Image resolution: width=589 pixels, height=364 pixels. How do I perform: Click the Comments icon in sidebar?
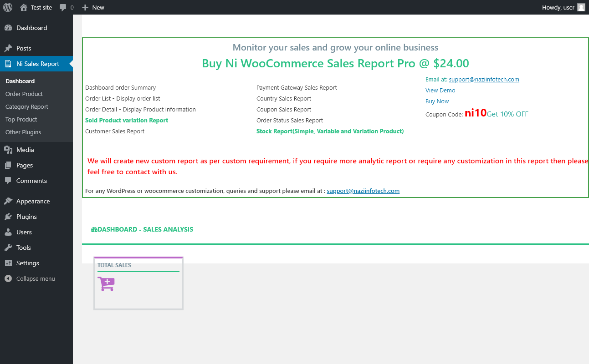8,181
